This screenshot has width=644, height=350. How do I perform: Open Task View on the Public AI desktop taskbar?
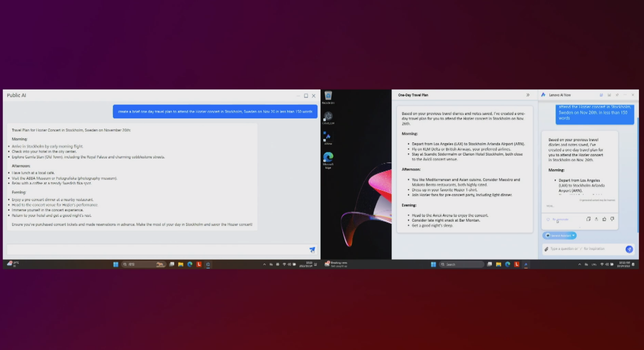pyautogui.click(x=172, y=265)
